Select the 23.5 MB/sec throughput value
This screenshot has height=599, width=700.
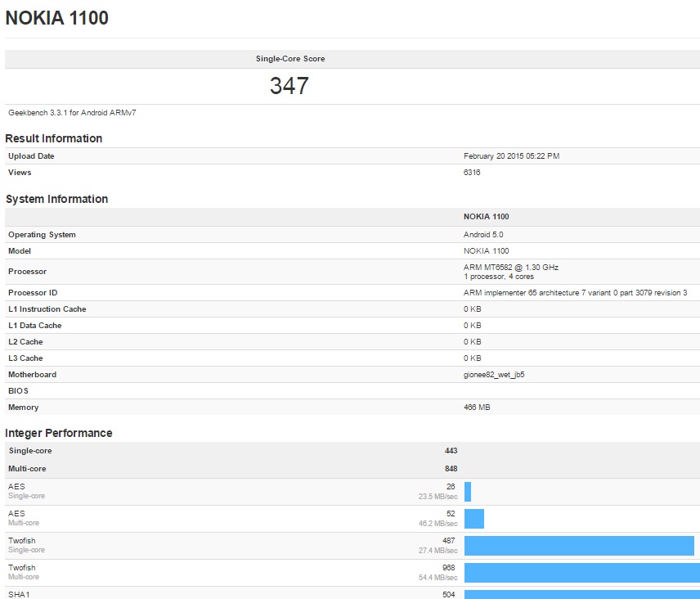pos(438,497)
